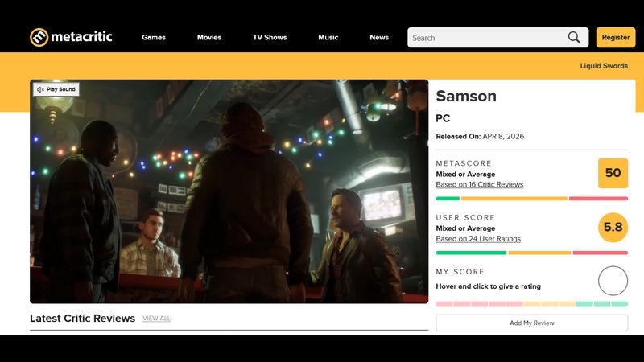This screenshot has height=362, width=644.
Task: Click the My Score rating bar
Action: pyautogui.click(x=532, y=304)
